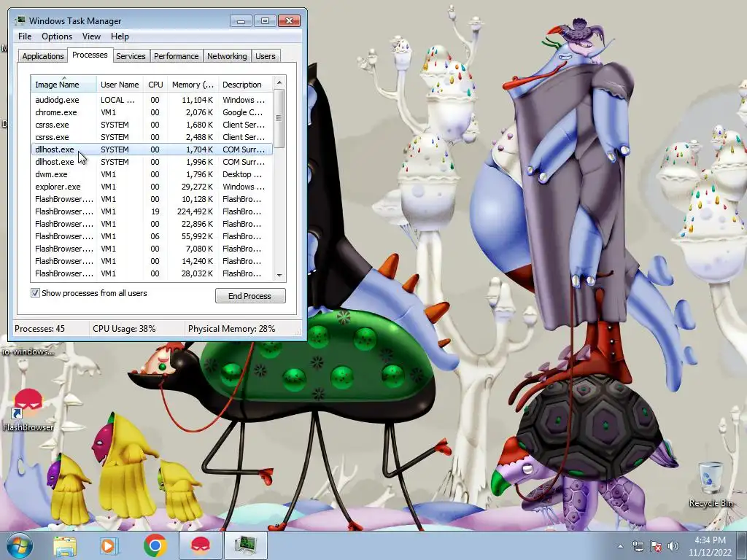Select dllhost.exe using 1,996 K
Screen dimensions: 747x560
152,162
